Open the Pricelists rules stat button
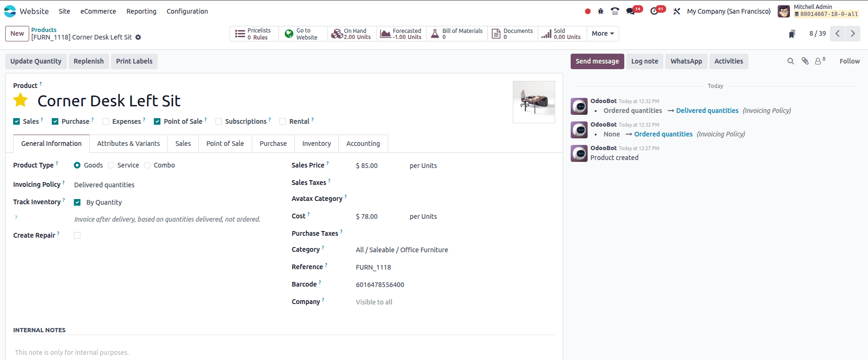Image resolution: width=868 pixels, height=360 pixels. (x=254, y=34)
